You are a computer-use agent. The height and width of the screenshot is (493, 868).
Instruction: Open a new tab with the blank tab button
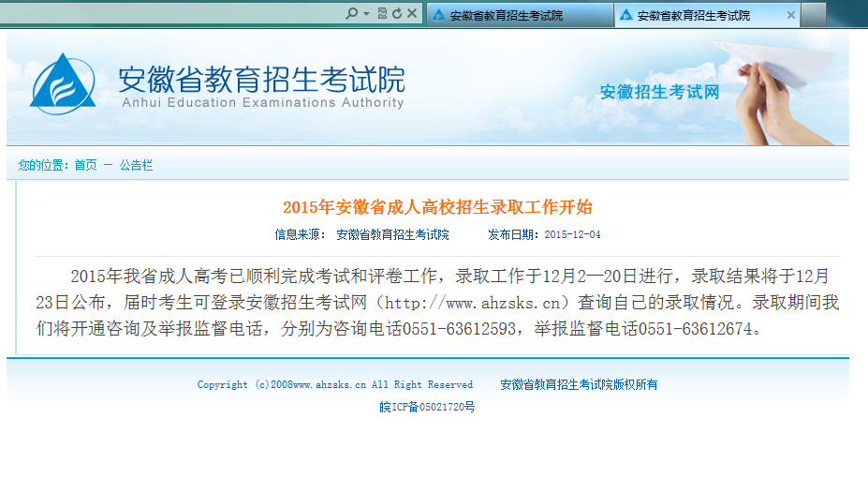[814, 15]
